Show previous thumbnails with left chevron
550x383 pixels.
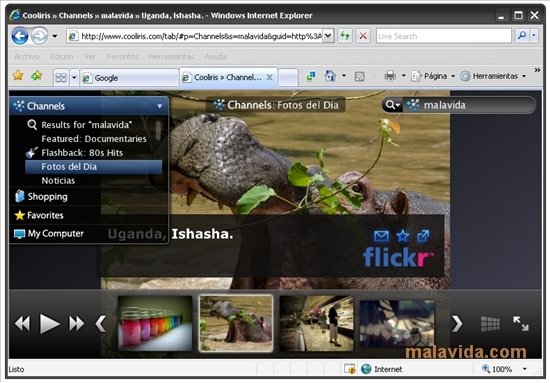(101, 323)
